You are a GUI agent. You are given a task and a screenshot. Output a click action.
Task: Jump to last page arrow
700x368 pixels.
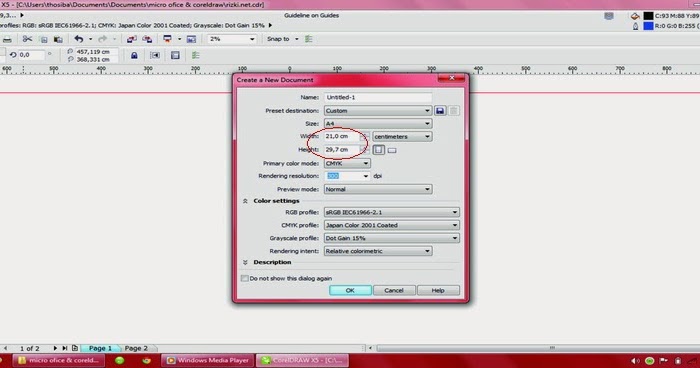(65, 348)
